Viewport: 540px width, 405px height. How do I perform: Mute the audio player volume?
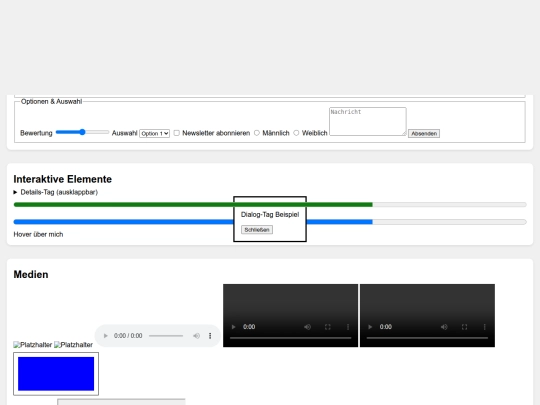pyautogui.click(x=196, y=336)
